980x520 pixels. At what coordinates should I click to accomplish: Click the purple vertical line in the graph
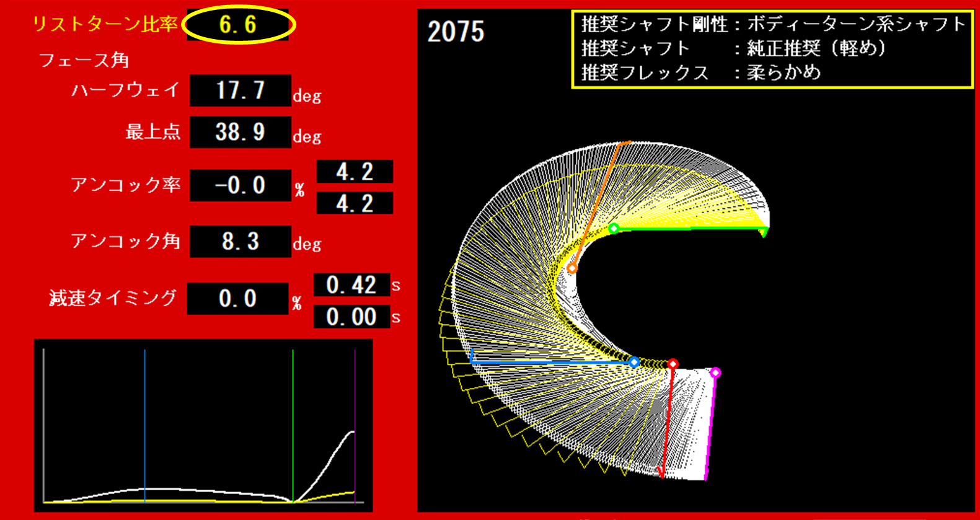pos(355,426)
